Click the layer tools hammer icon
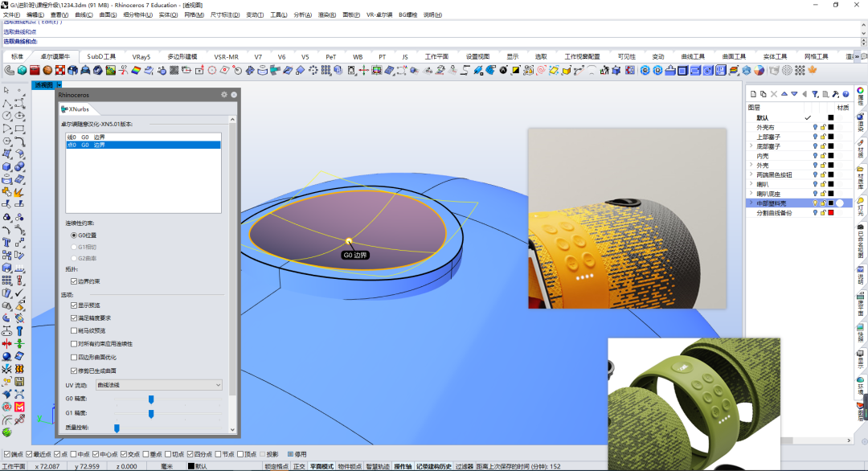Screen dimensions: 868x471 tap(835, 94)
